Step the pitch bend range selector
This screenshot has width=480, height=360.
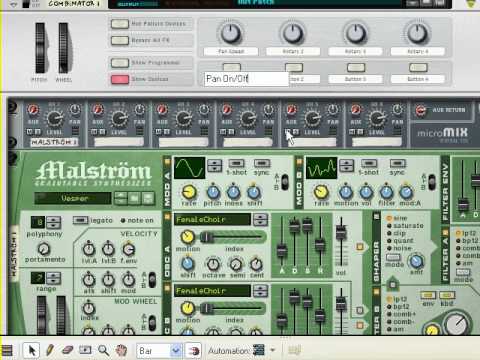[53, 278]
